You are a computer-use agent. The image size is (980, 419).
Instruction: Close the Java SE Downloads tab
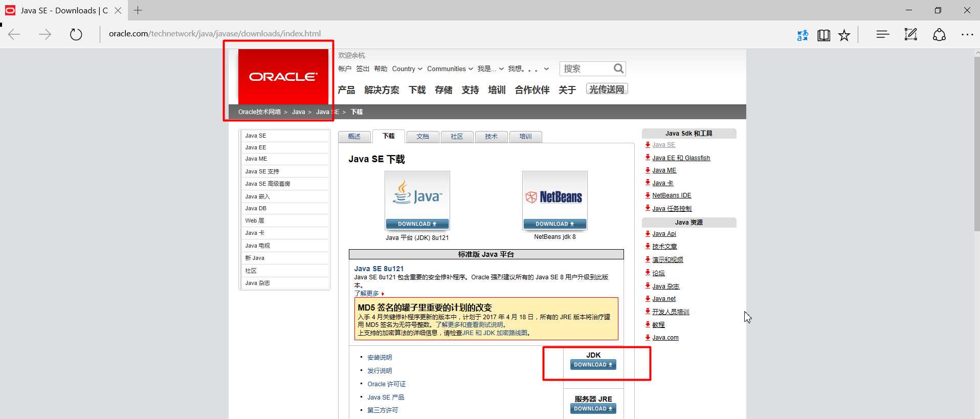tap(118, 10)
